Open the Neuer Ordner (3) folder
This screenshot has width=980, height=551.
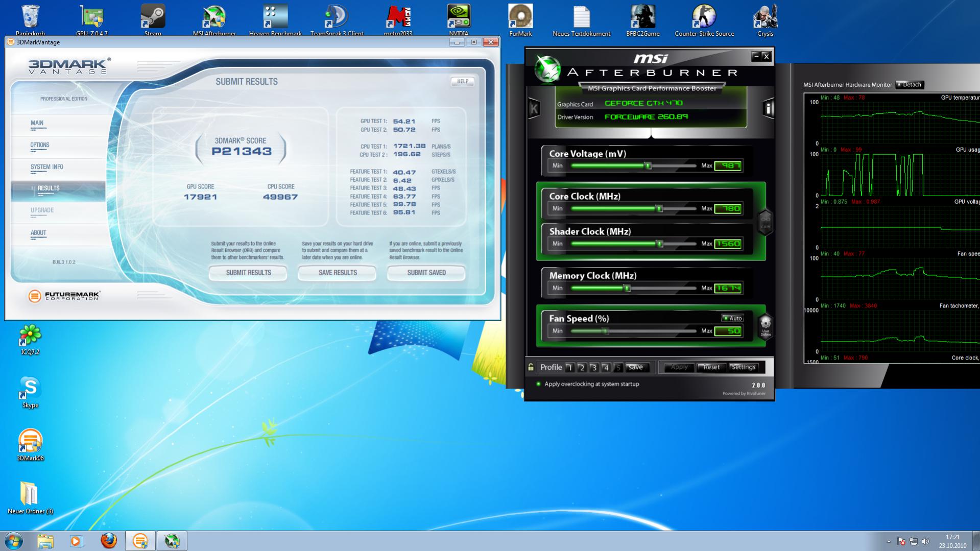coord(30,498)
